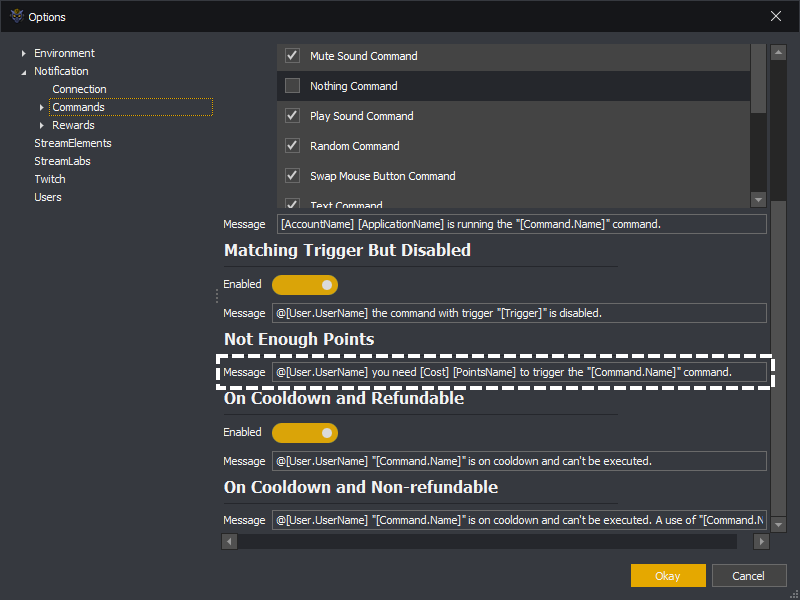Click the Matching Trigger But Disabled heading
Viewport: 800px width, 600px height.
tap(347, 250)
